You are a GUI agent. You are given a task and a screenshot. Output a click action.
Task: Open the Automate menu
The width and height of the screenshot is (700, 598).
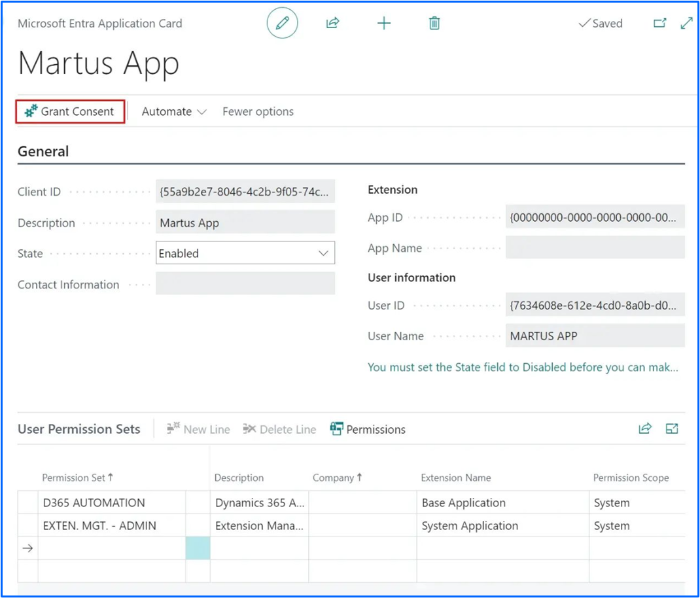(x=174, y=112)
